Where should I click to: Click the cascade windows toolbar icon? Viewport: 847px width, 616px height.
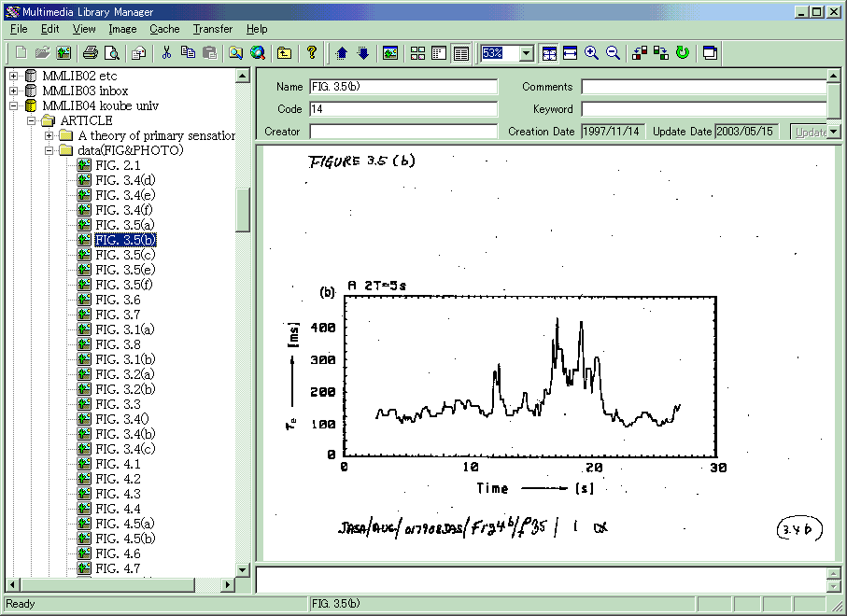point(710,52)
